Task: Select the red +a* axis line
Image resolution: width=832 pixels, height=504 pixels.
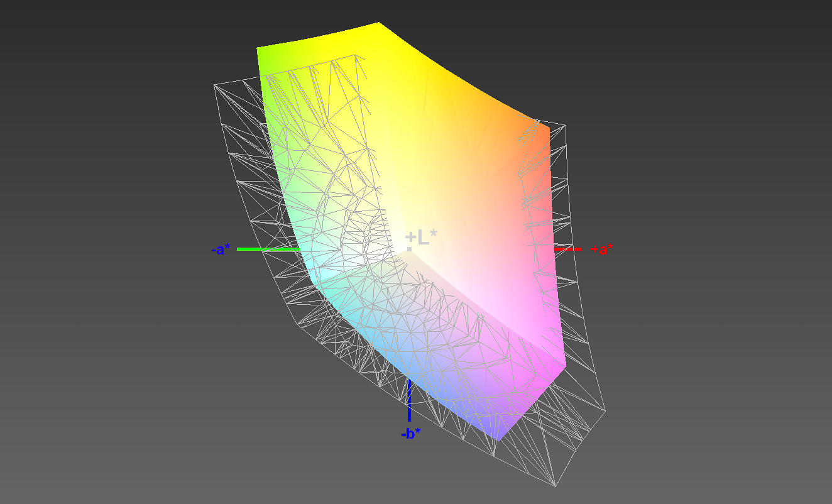Action: click(x=569, y=249)
